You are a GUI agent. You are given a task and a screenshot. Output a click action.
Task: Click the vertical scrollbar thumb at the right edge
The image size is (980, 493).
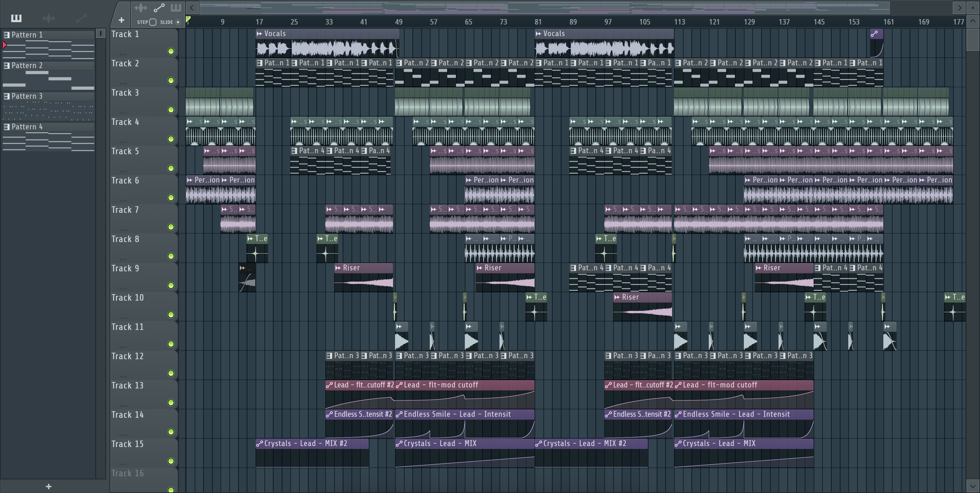pyautogui.click(x=973, y=39)
